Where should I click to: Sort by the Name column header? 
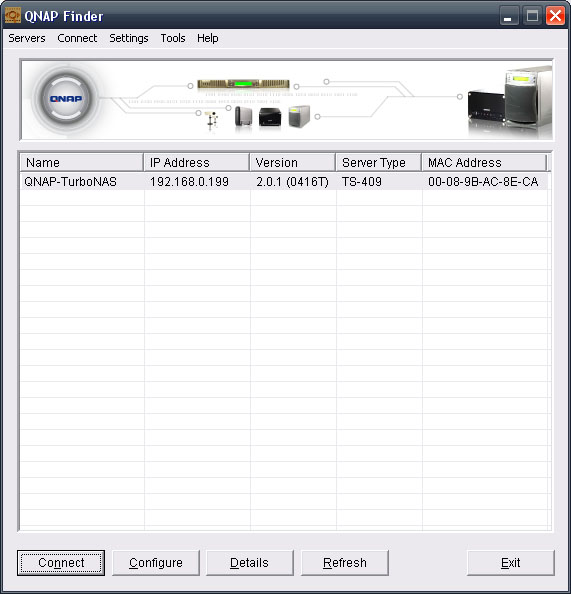pos(82,163)
